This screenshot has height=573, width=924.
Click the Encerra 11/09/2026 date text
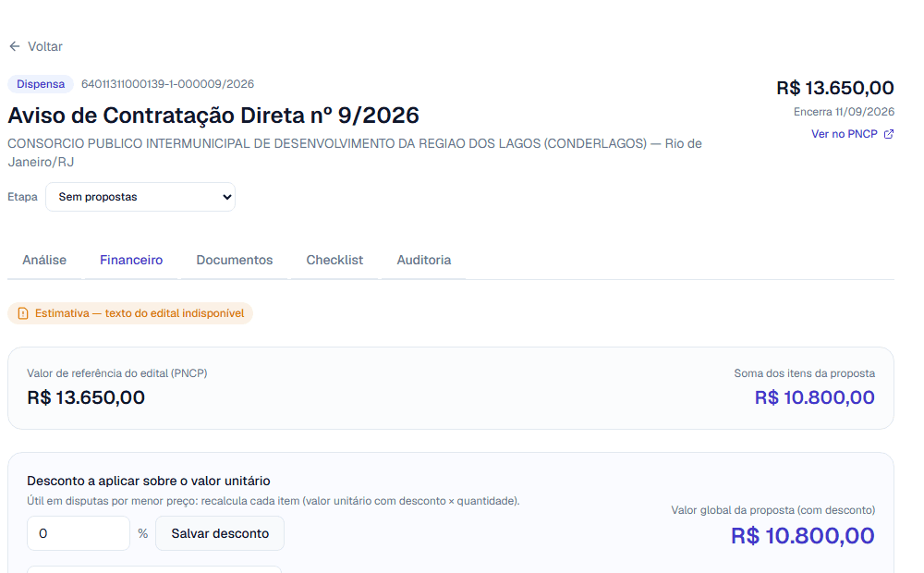[844, 112]
